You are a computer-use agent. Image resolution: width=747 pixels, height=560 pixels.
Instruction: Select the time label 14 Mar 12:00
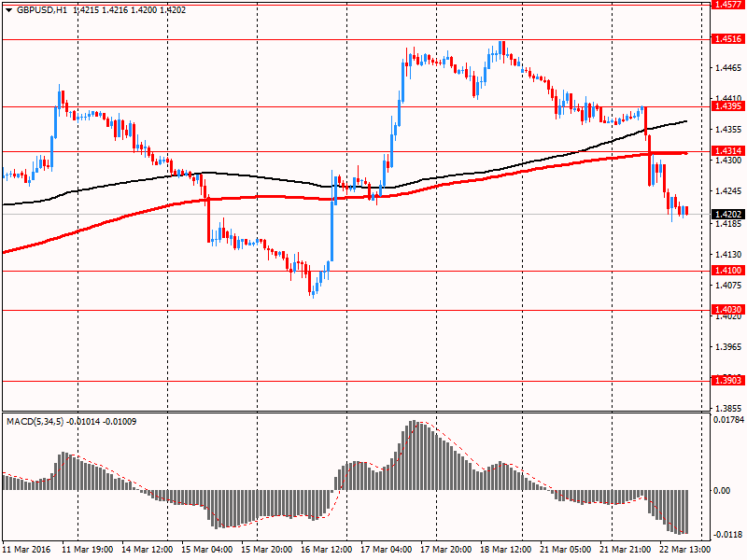[148, 550]
